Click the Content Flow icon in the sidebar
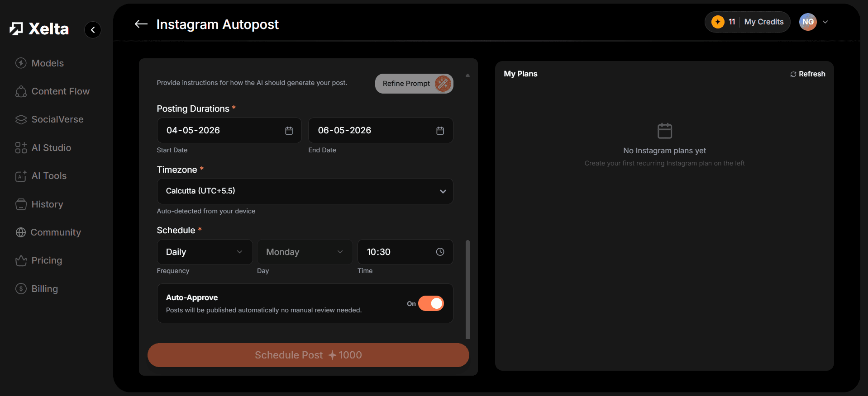Viewport: 868px width, 396px height. click(21, 91)
